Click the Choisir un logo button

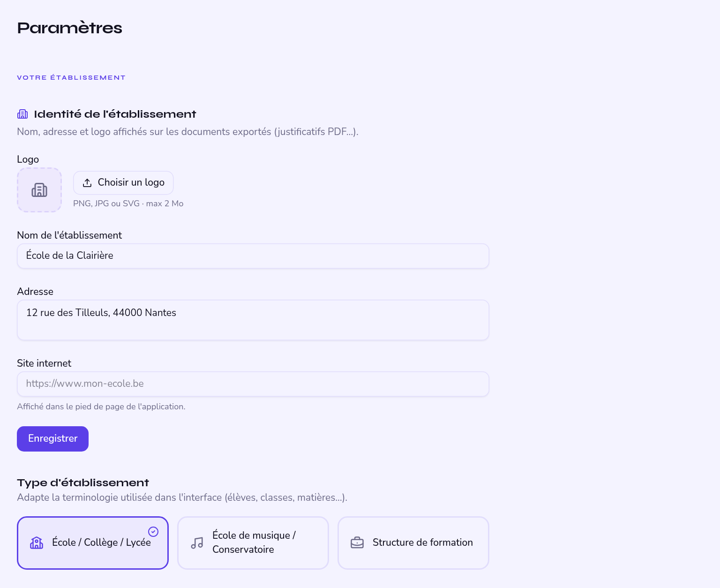[123, 183]
